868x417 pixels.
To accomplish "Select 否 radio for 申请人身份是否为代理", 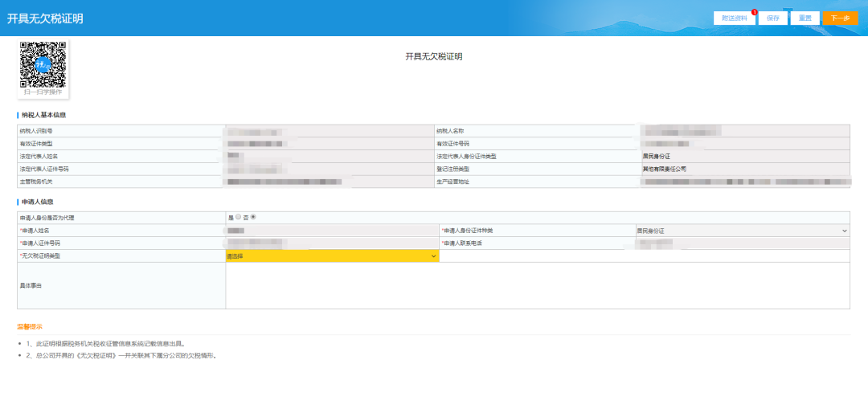I will 254,217.
